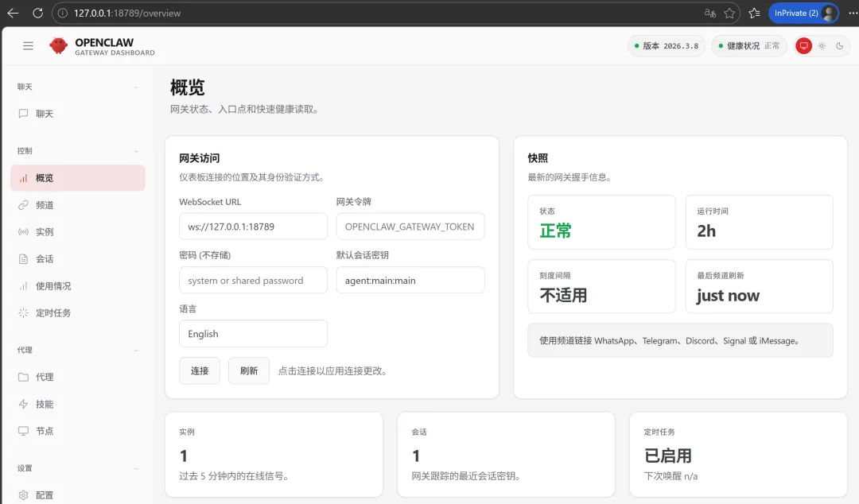Click the 版本 2026.3.8 pill
Viewport: 859px width, 504px height.
click(667, 46)
